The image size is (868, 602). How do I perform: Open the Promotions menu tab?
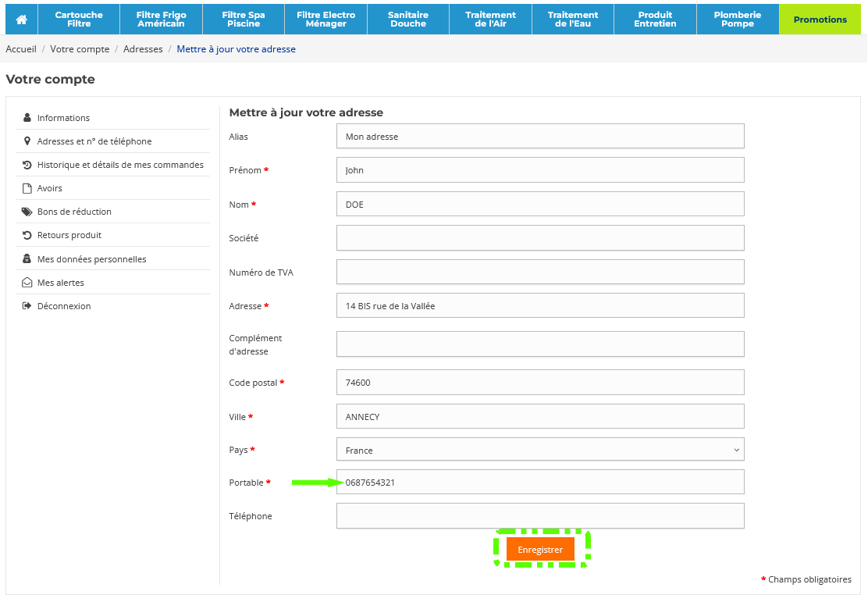coord(820,20)
